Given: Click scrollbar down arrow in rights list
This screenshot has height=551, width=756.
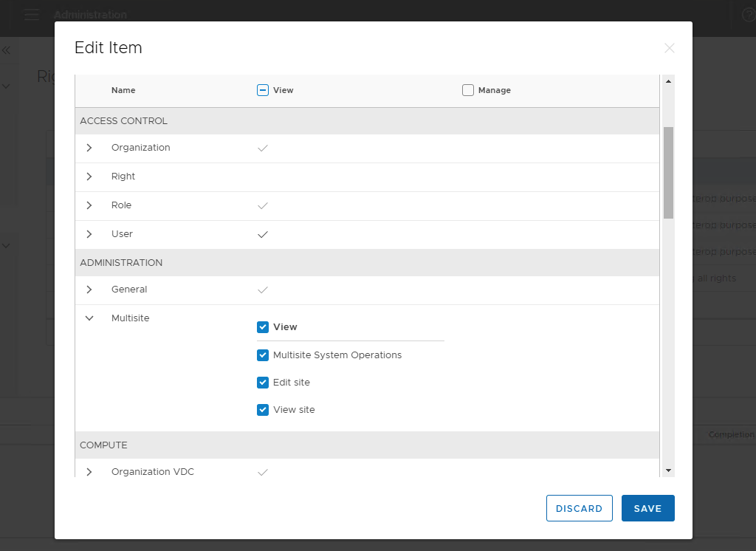Looking at the screenshot, I should click(x=668, y=470).
